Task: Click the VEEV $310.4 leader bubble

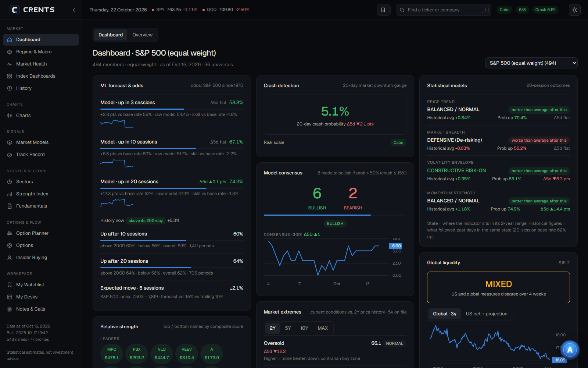Action: [187, 354]
